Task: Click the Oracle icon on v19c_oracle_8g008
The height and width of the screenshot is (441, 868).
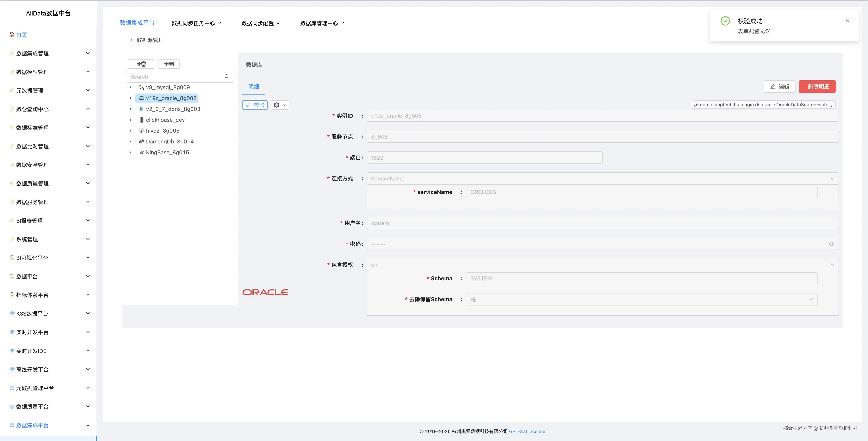Action: coord(141,98)
